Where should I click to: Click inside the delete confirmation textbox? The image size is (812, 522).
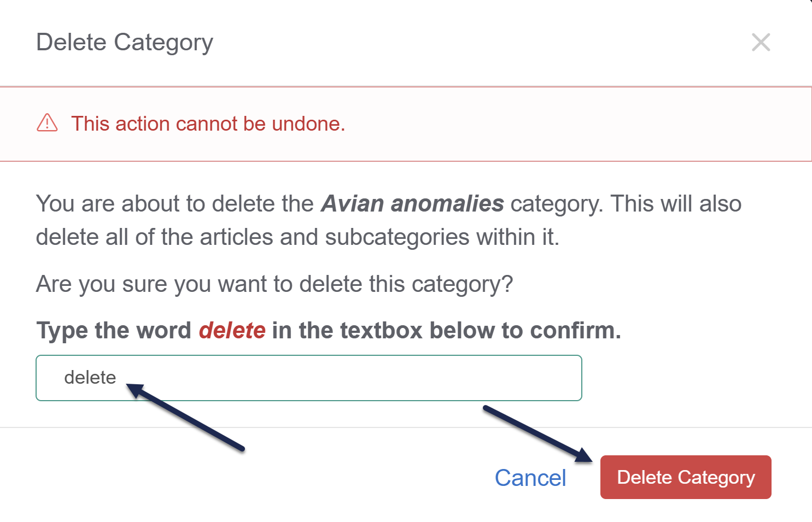(x=308, y=378)
